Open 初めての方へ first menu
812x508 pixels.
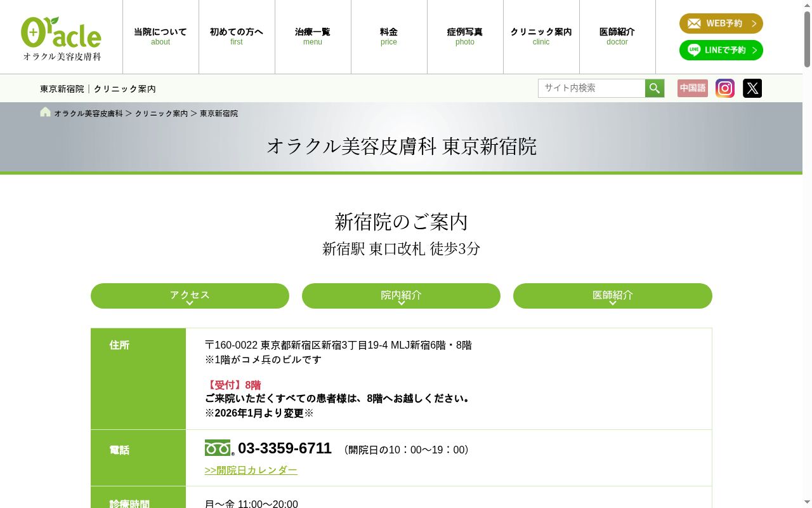[x=237, y=37]
